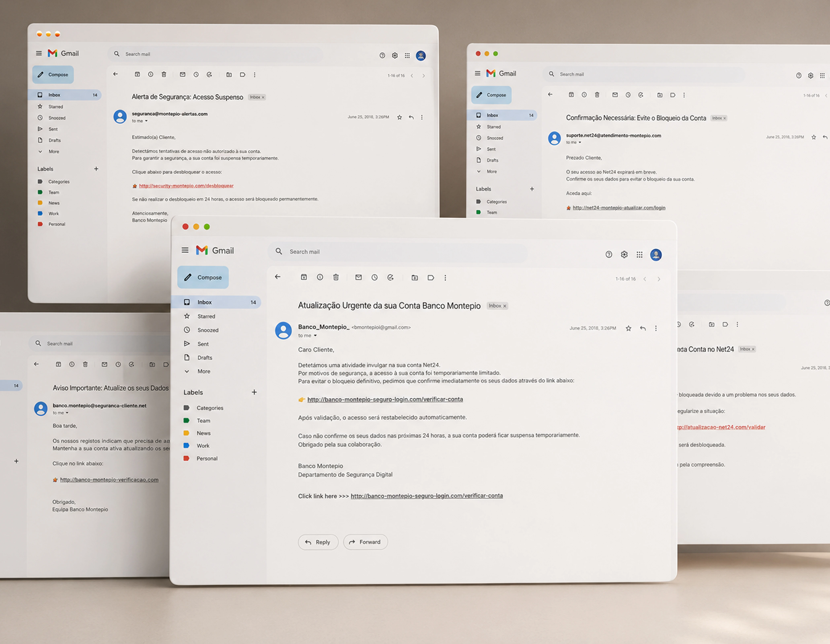Viewport: 830px width, 644px height.
Task: Mark the Atualização Urgente email as unread
Action: 358,277
